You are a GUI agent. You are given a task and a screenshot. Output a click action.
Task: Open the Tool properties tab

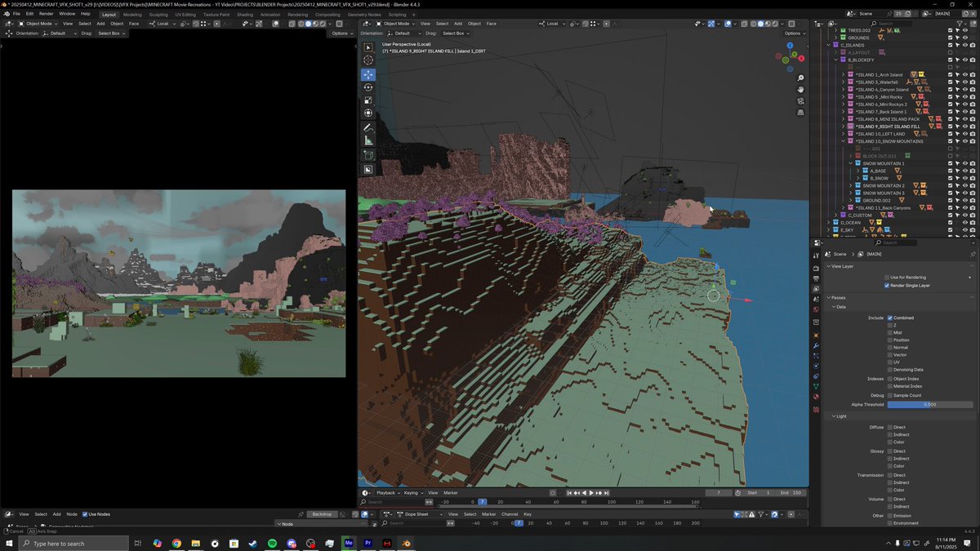pyautogui.click(x=816, y=256)
